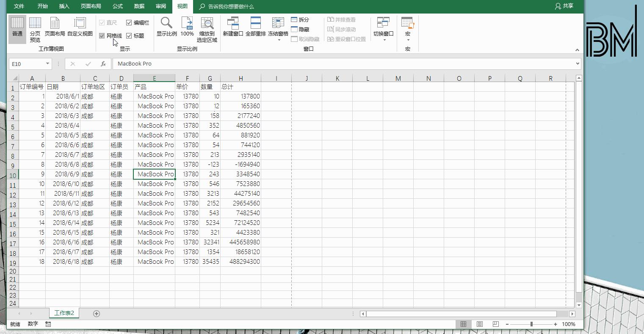
Task: Click the zoom out minus button
Action: tap(507, 324)
